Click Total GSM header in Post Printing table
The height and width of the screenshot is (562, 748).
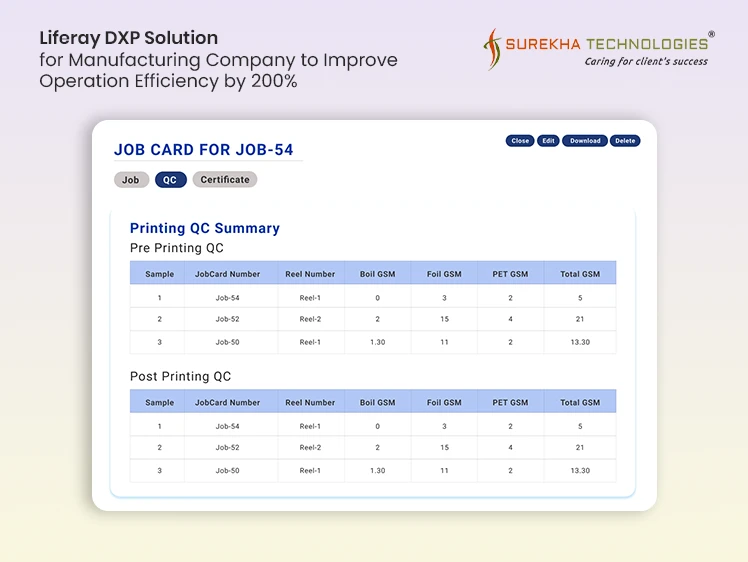580,402
